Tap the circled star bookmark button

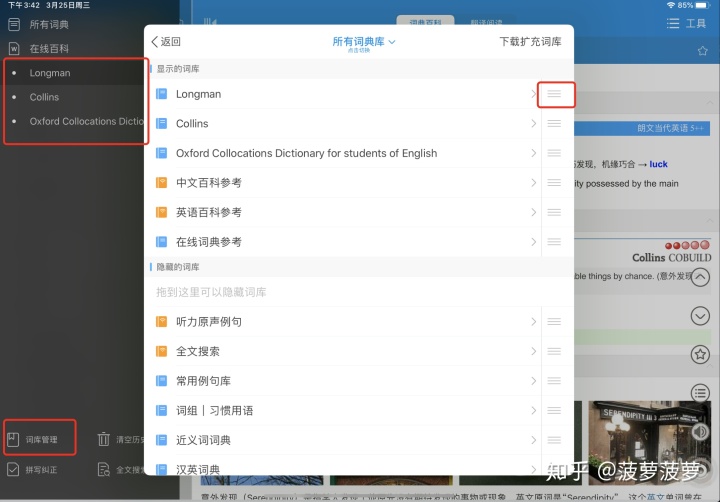click(x=700, y=354)
